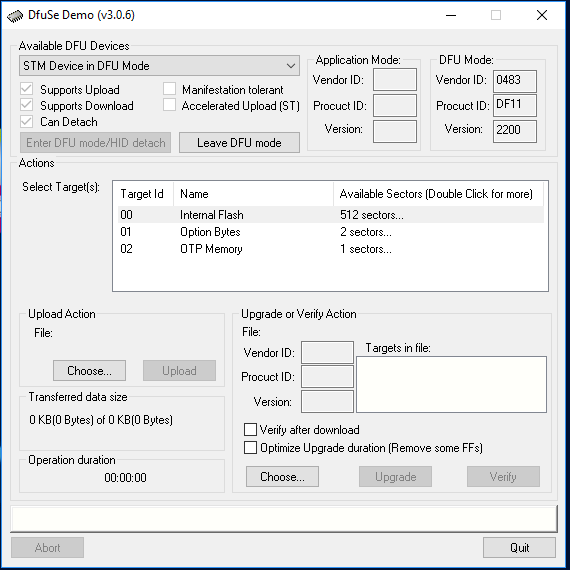Click the Quit button
The image size is (570, 570).
(x=519, y=547)
